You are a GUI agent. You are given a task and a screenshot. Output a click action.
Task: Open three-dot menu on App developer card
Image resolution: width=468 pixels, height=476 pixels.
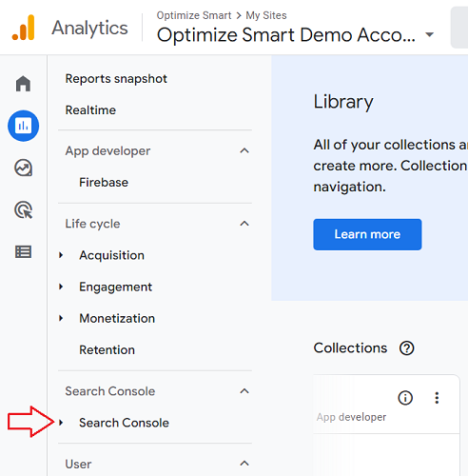coord(437,398)
